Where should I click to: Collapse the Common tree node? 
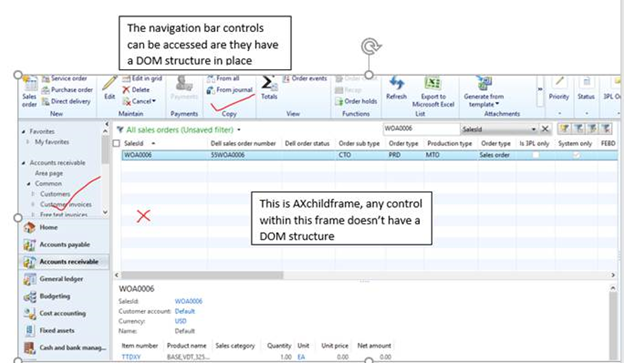coord(29,184)
